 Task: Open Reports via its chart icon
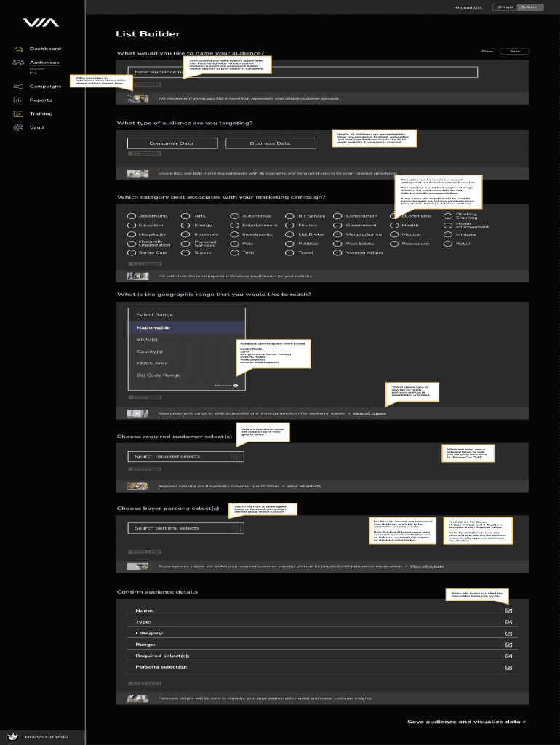18,100
